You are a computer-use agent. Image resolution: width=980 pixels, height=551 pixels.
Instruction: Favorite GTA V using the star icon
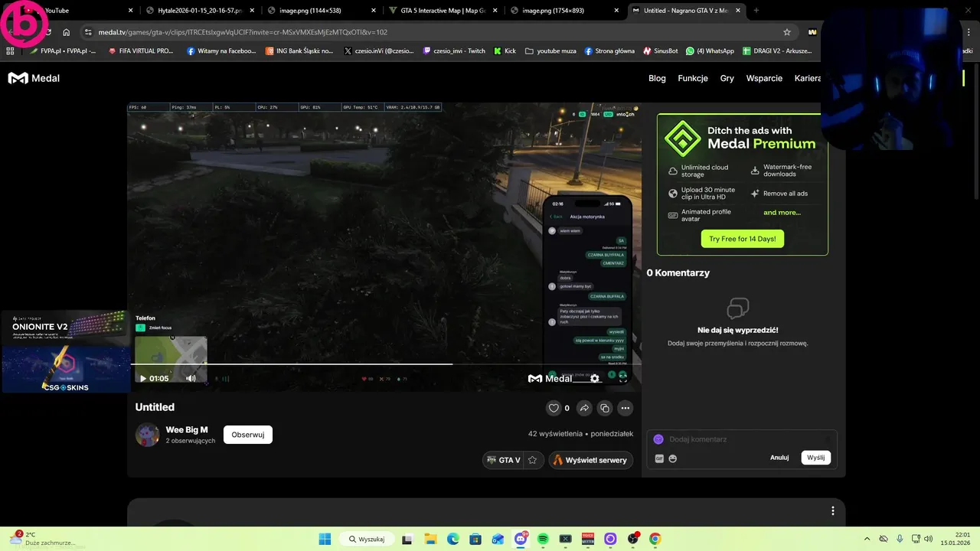(x=532, y=460)
